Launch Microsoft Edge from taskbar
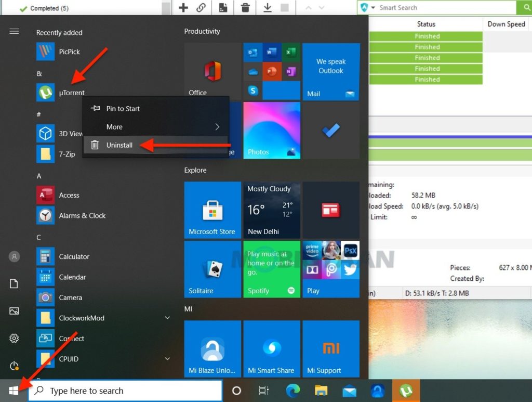The height and width of the screenshot is (402, 532). click(x=293, y=391)
